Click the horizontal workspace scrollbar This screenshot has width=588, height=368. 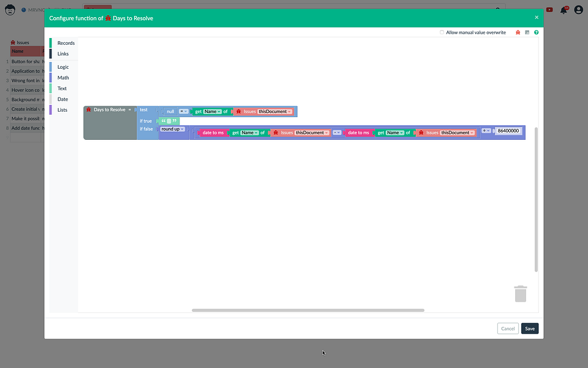pos(308,310)
